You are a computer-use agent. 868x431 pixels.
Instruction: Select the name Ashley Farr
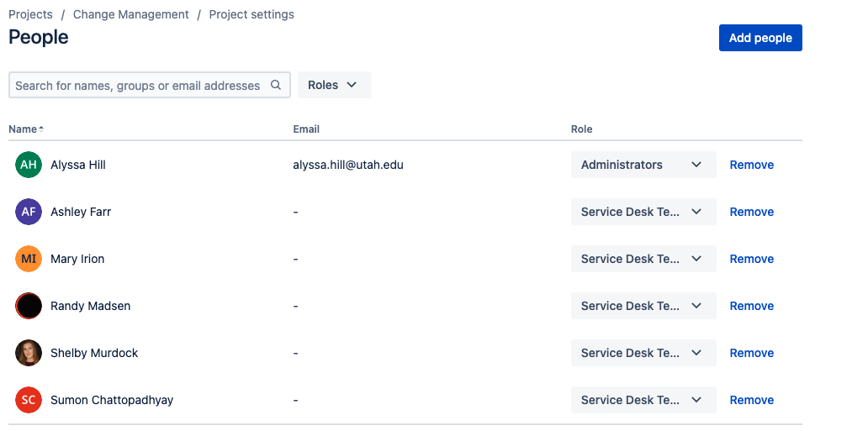[81, 212]
